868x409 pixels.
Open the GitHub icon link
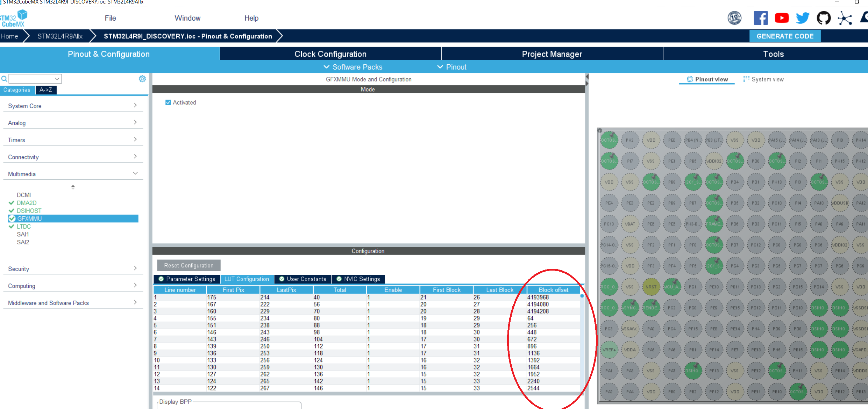824,18
